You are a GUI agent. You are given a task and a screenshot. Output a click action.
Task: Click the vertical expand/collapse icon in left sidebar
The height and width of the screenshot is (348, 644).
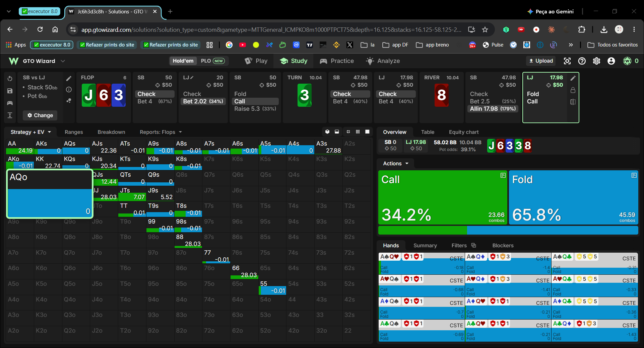[10, 115]
